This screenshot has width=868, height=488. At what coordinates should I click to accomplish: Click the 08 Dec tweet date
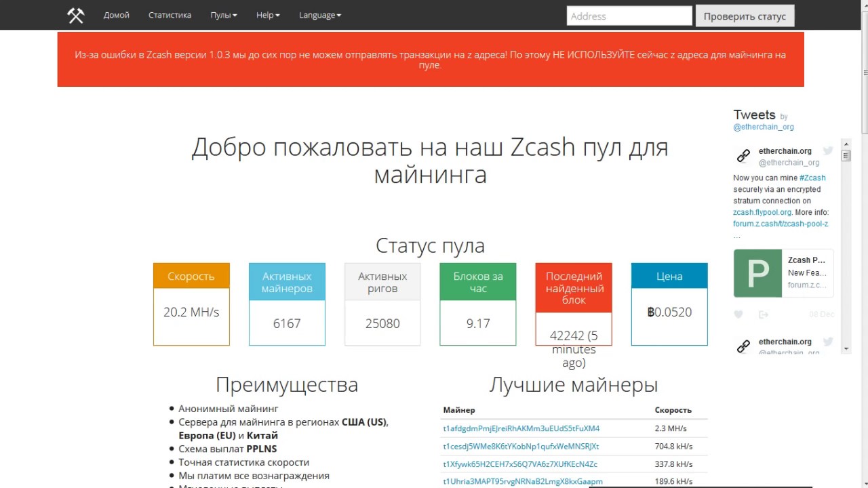click(x=822, y=314)
